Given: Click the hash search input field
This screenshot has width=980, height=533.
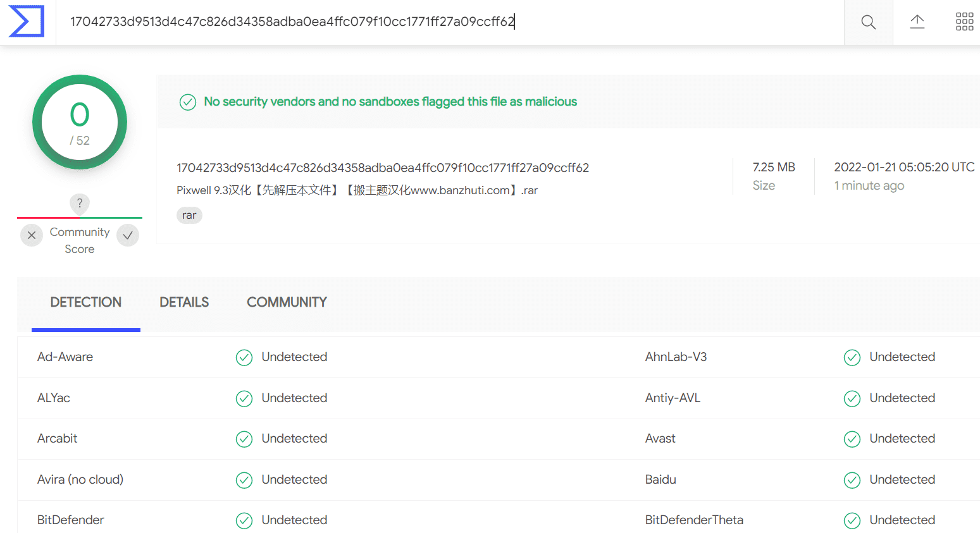Looking at the screenshot, I should point(450,22).
